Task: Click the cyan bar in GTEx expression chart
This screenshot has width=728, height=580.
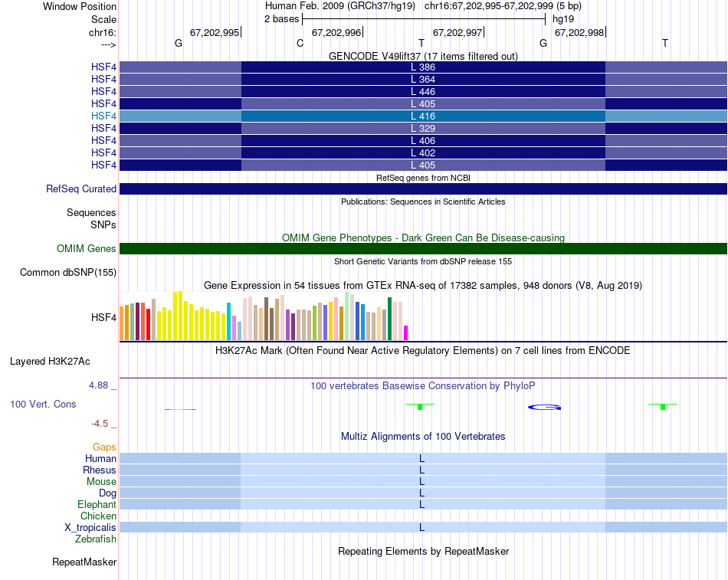Action: 228,321
